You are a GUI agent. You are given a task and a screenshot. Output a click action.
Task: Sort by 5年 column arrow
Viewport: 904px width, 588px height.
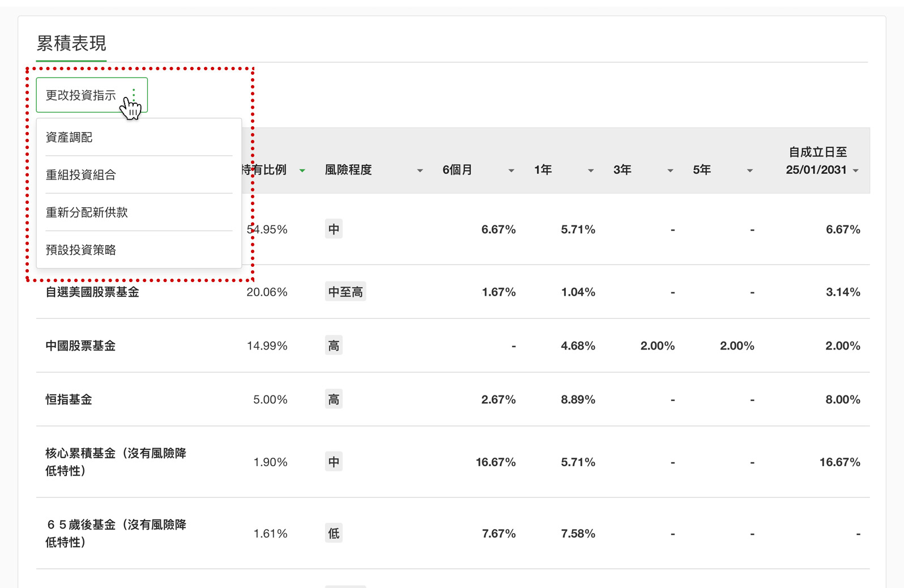tap(749, 171)
